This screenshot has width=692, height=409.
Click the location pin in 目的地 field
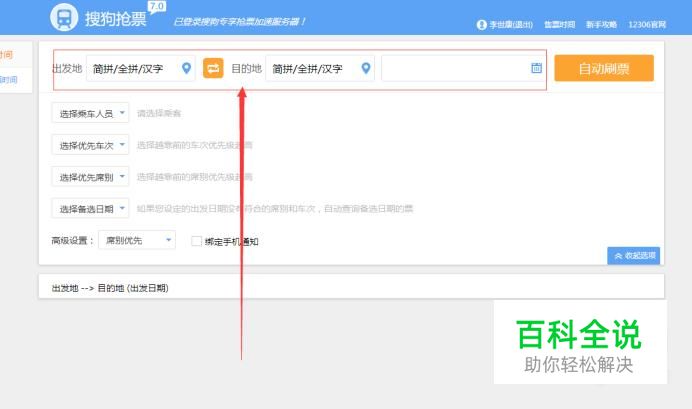tap(365, 68)
